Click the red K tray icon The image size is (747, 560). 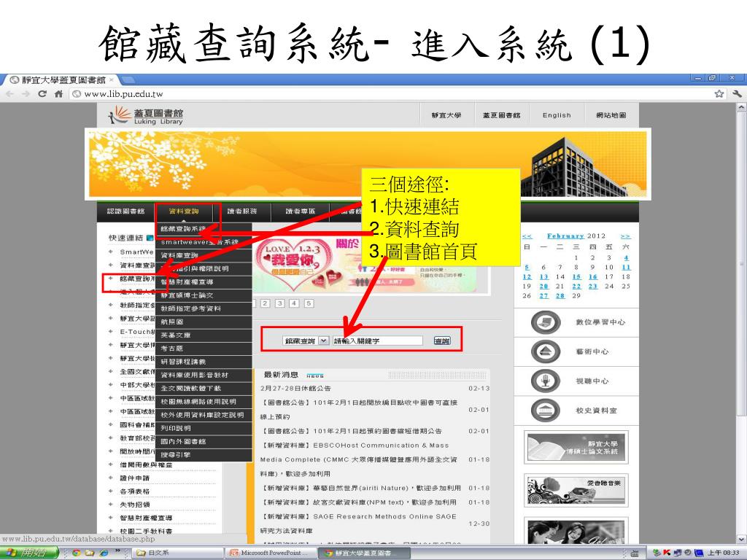(x=667, y=553)
